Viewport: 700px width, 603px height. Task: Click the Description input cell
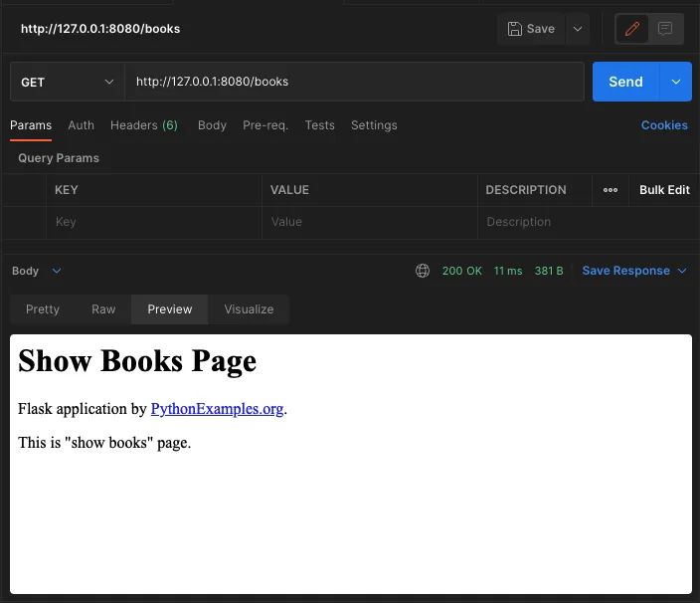589,222
